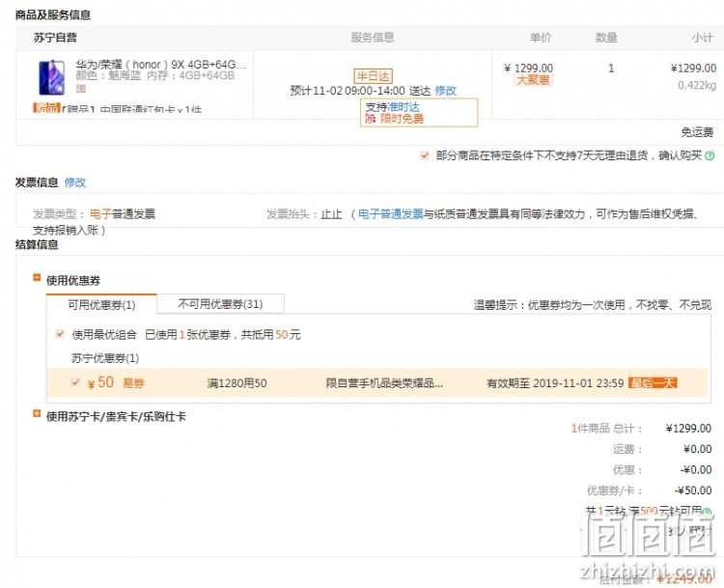Click the ¥50.00 coupon deduction amount
Image resolution: width=724 pixels, height=588 pixels.
692,490
